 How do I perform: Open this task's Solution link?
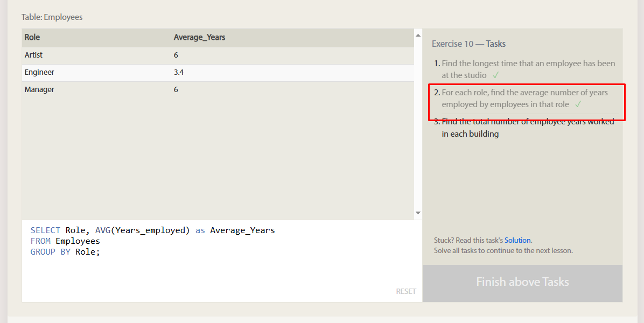point(517,240)
